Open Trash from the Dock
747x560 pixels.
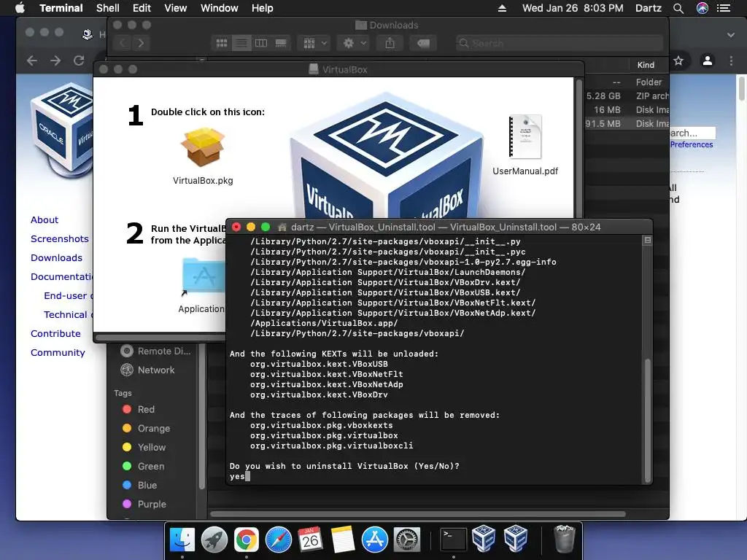point(565,539)
